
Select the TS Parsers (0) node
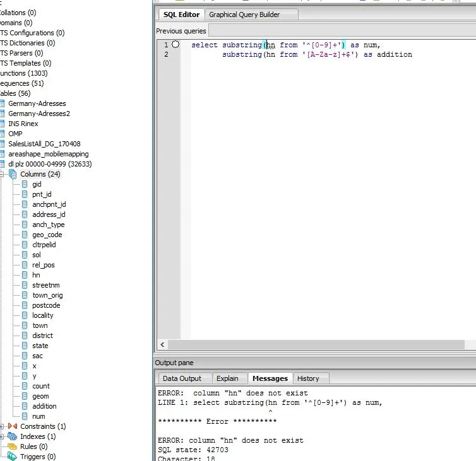[x=21, y=53]
